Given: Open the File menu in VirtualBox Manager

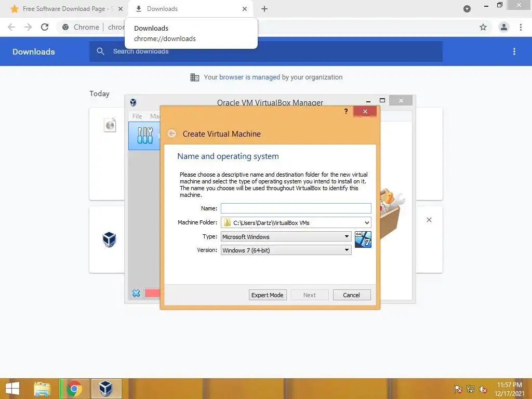Looking at the screenshot, I should point(137,116).
